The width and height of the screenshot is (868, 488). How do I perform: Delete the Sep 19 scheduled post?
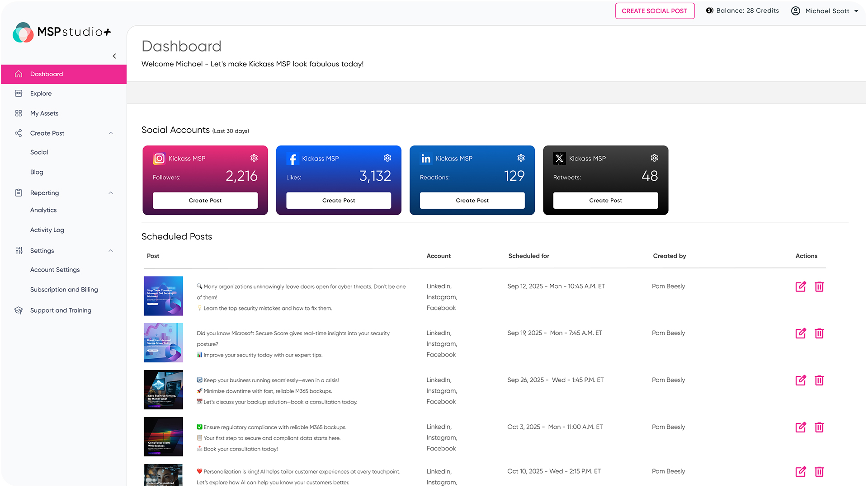[x=819, y=333]
